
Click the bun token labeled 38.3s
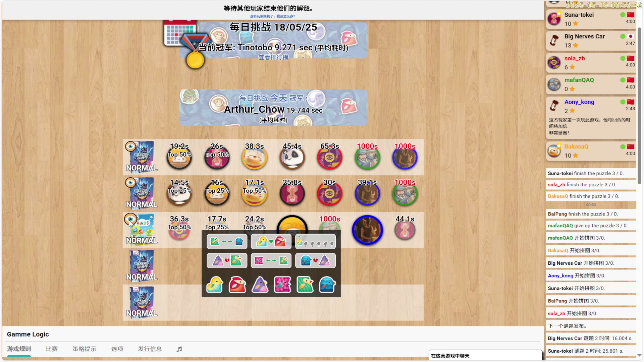(x=255, y=157)
